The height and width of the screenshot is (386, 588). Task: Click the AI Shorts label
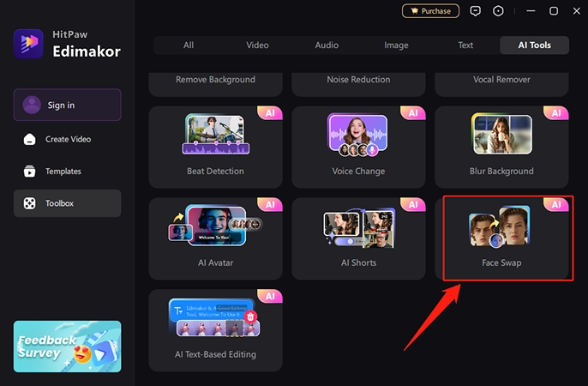pos(358,262)
